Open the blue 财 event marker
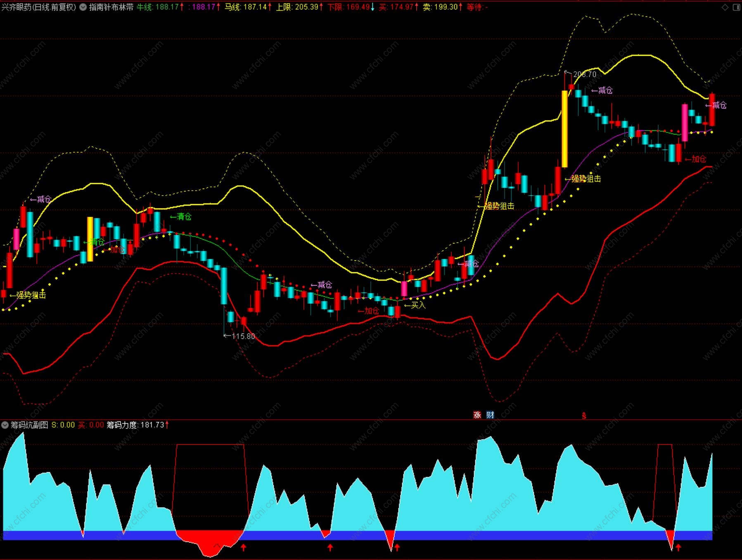 [490, 415]
